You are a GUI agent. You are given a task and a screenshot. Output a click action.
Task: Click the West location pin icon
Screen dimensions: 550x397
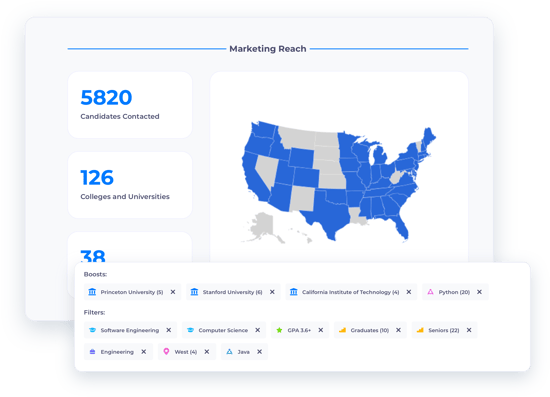click(167, 351)
